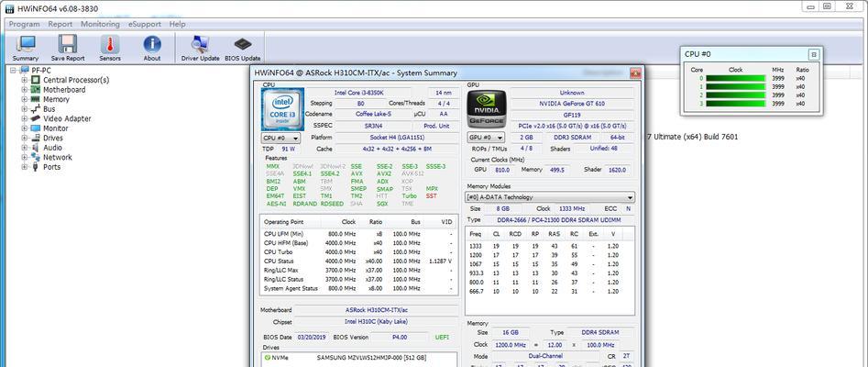Click the Network tree icon
This screenshot has height=367, width=868.
(36, 157)
